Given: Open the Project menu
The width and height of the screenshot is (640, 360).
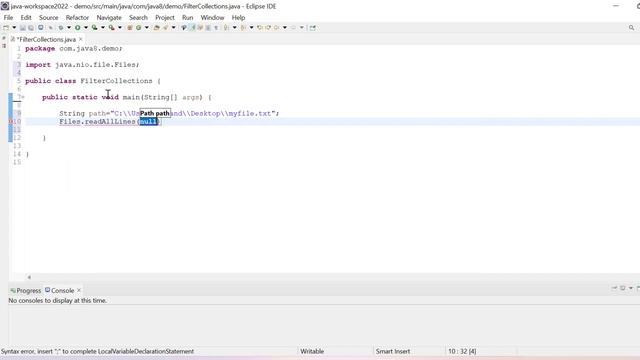Looking at the screenshot, I should [x=165, y=18].
